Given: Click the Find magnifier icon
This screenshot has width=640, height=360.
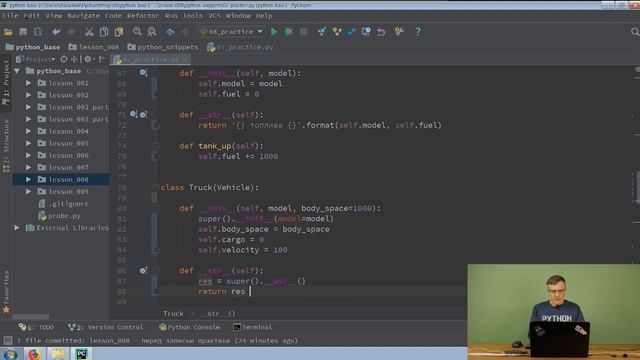Looking at the screenshot, I should click(137, 32).
